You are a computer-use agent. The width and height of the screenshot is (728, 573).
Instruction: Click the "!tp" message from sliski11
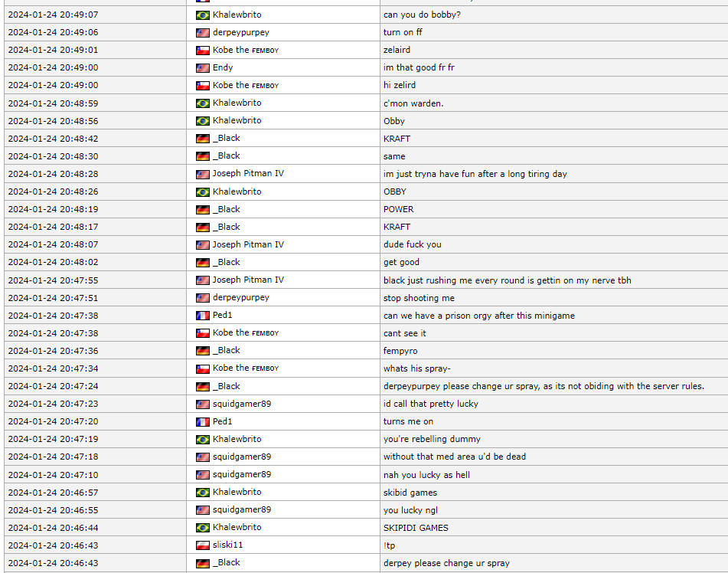[x=390, y=545]
